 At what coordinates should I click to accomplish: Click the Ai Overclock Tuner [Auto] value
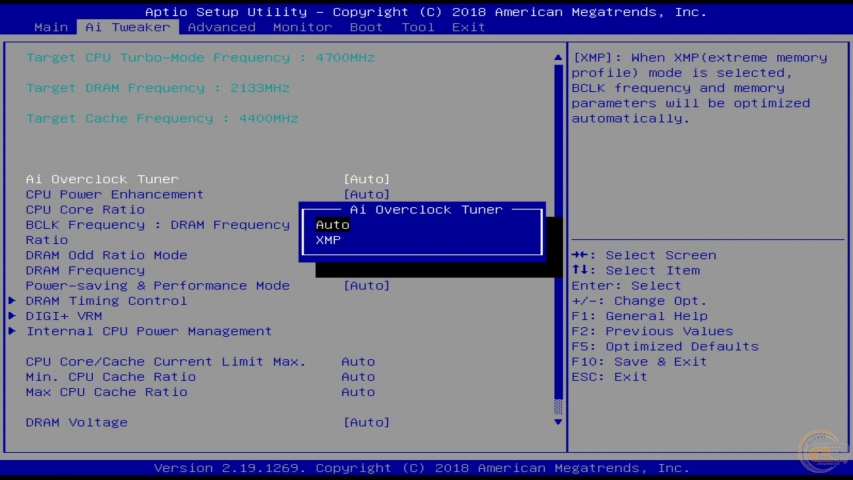coord(367,179)
